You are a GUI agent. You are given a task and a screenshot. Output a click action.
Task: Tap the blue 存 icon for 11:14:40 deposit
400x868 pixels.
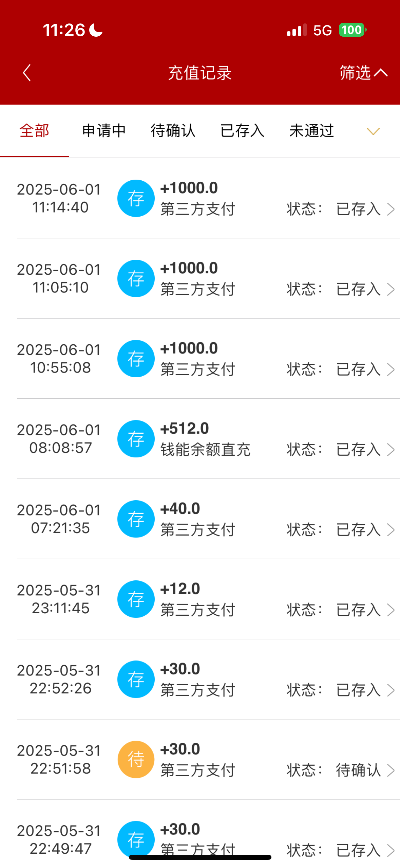coord(136,198)
